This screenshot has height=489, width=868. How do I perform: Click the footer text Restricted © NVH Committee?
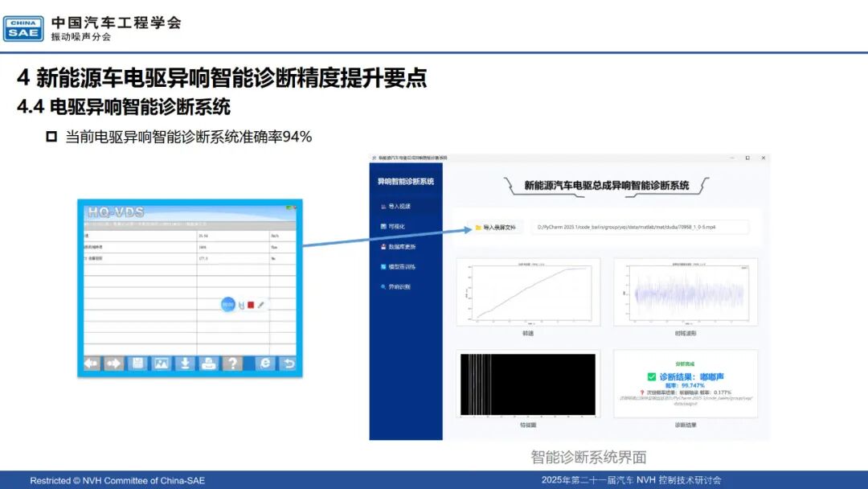pyautogui.click(x=117, y=480)
